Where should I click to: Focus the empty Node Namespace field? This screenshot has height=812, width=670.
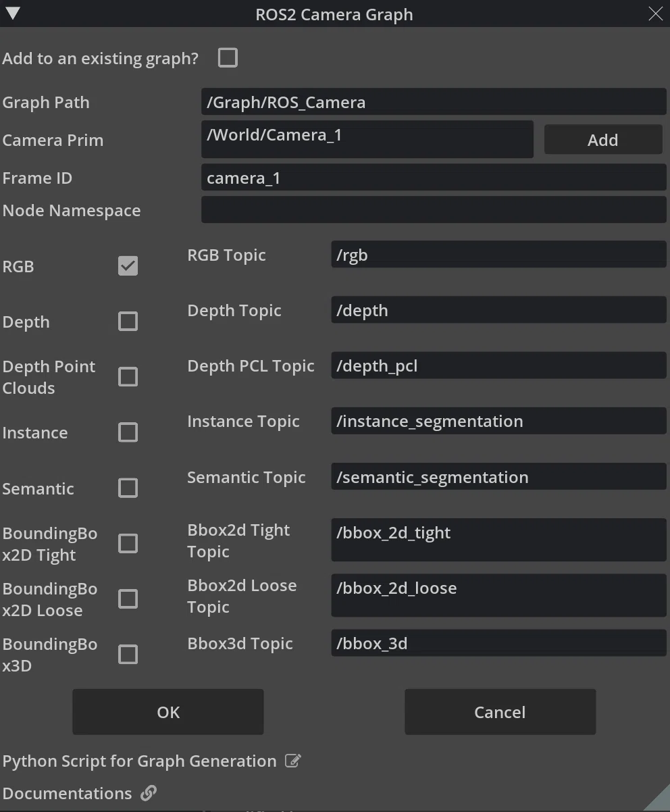tap(434, 210)
